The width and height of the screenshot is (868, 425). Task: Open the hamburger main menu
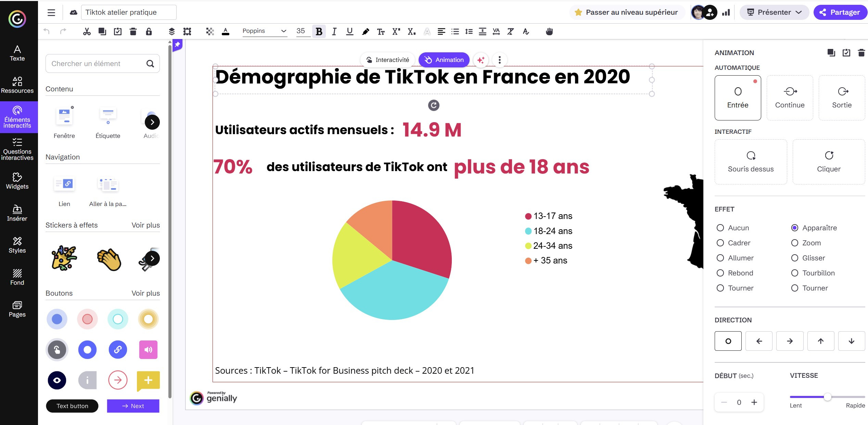[51, 13]
